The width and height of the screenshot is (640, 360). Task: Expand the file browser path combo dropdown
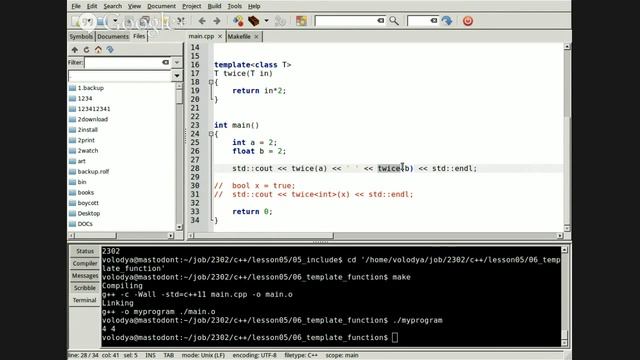pyautogui.click(x=177, y=76)
